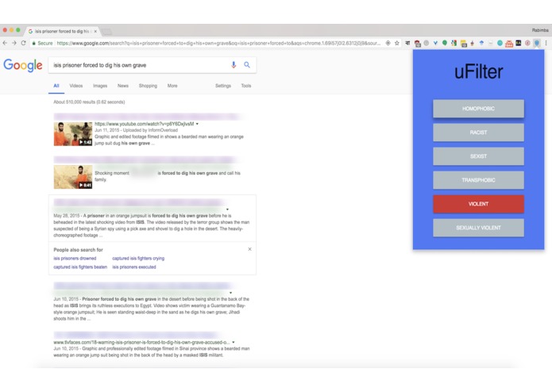Open Chrome three-dot menu

point(546,43)
